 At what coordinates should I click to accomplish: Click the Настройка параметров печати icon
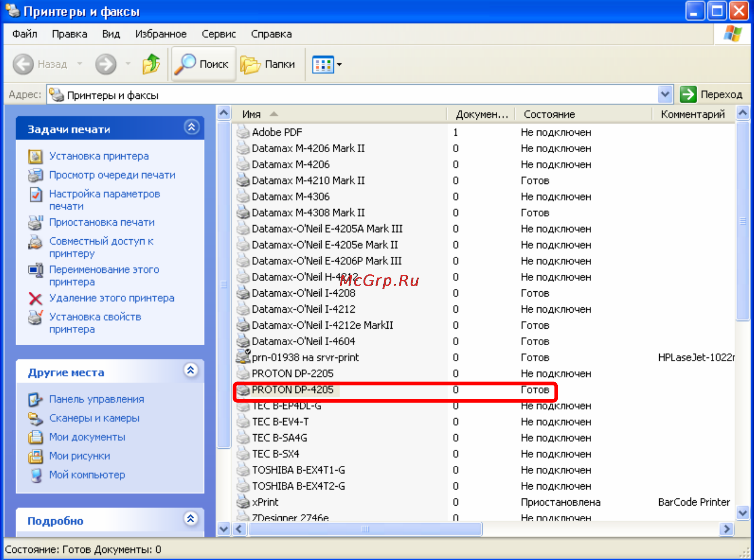[x=35, y=195]
